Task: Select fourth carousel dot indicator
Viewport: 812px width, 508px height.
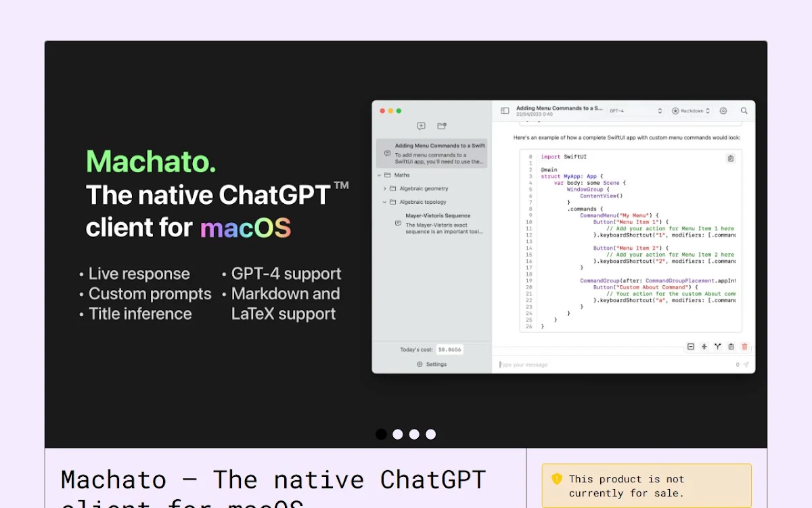Action: (430, 434)
